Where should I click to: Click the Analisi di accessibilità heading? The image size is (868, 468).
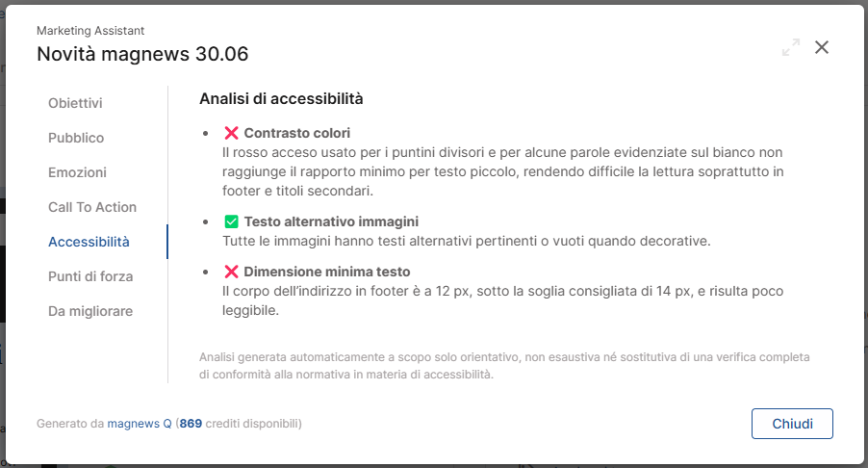click(x=281, y=98)
